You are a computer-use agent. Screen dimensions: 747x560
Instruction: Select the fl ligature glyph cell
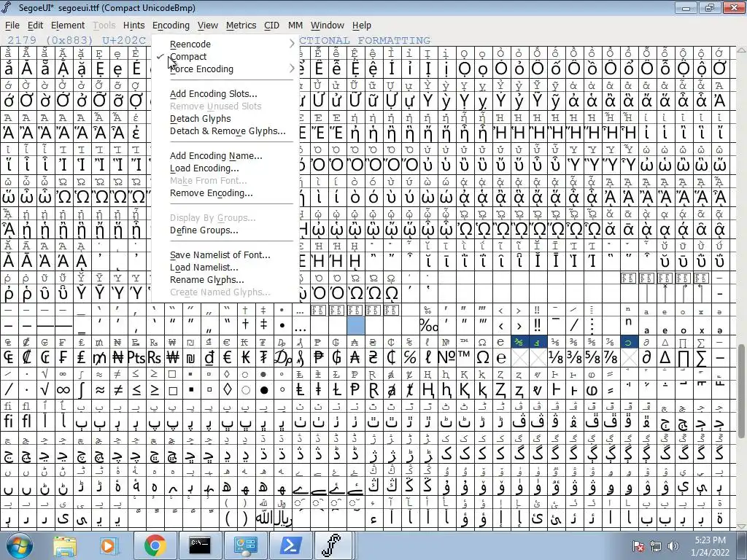(x=27, y=421)
